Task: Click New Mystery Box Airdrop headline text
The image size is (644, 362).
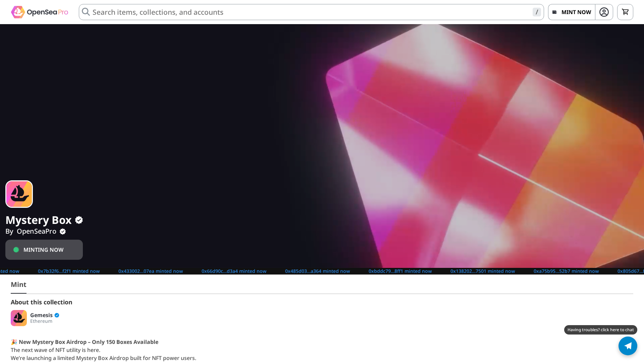Action: click(x=89, y=342)
